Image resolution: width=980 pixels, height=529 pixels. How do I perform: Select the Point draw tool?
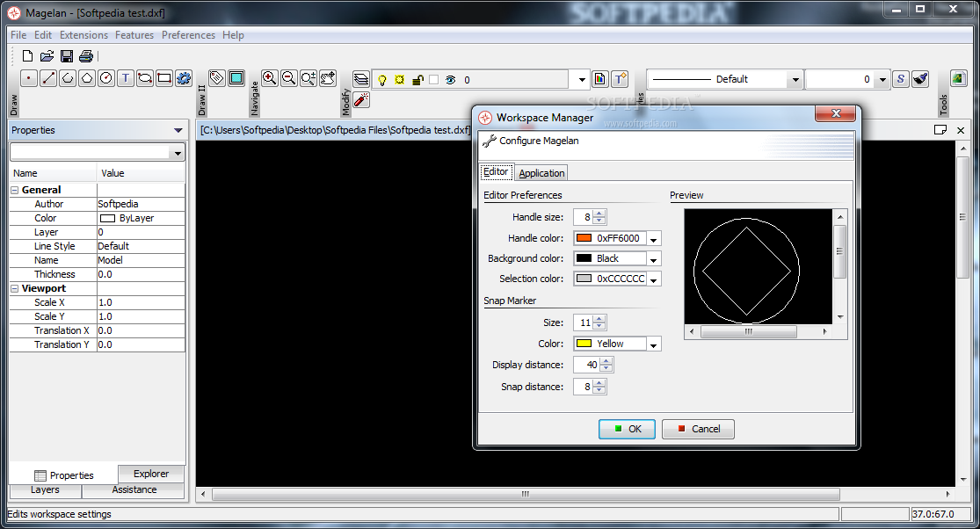click(29, 78)
